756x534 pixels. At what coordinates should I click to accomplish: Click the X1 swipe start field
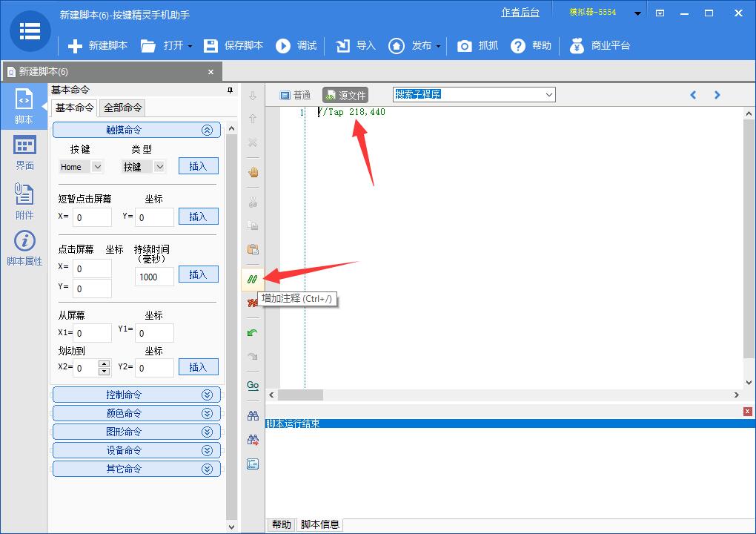(x=92, y=333)
